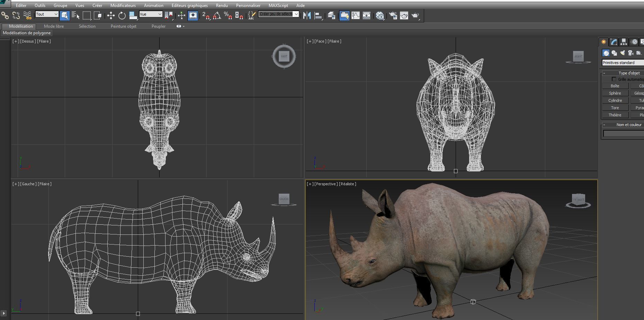Click the Render Production teapot icon
This screenshot has height=320, width=644.
(x=415, y=15)
